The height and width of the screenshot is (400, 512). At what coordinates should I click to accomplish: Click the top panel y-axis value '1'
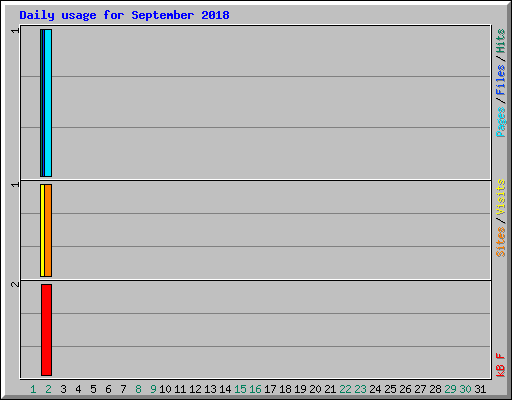15,31
